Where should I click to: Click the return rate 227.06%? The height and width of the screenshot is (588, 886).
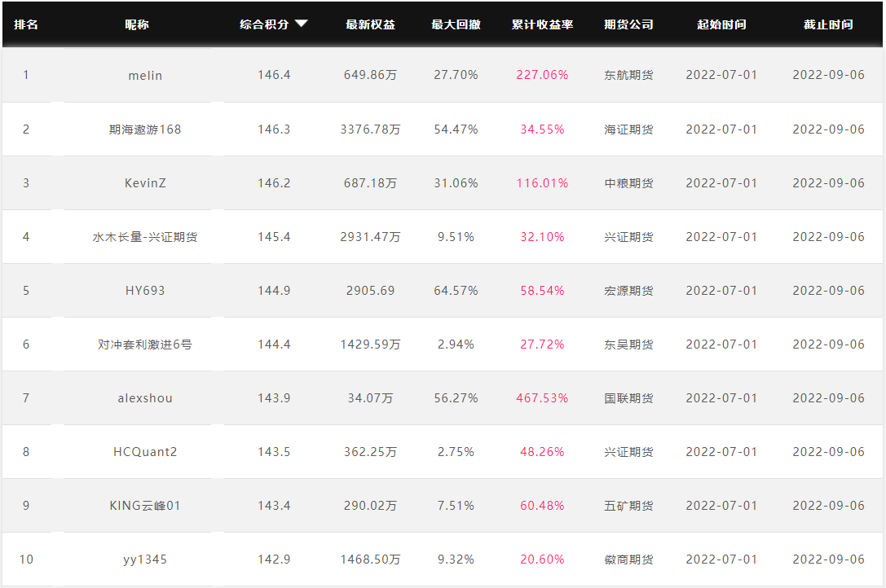(542, 75)
